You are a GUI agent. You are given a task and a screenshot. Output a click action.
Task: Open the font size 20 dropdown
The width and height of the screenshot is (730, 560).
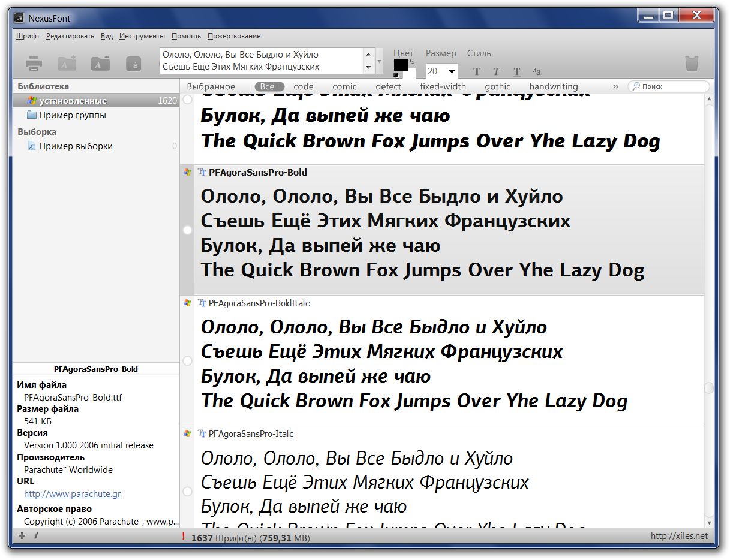tap(452, 71)
